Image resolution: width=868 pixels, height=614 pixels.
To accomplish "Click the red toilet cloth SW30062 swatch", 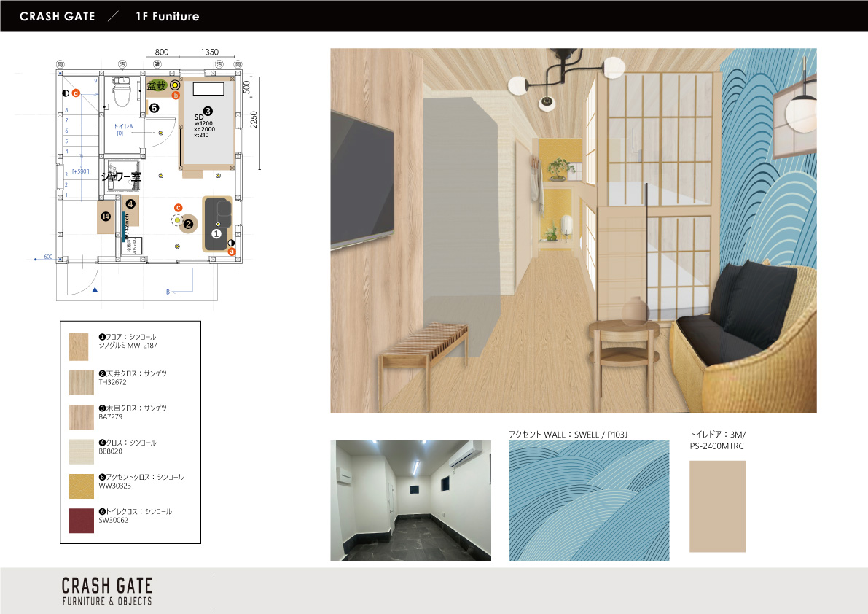I will point(81,521).
